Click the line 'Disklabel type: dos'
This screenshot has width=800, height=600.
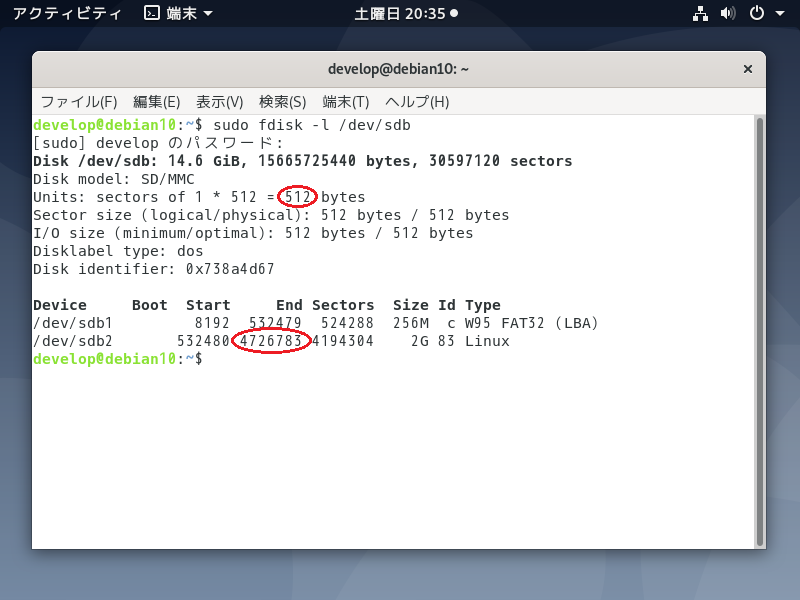118,251
